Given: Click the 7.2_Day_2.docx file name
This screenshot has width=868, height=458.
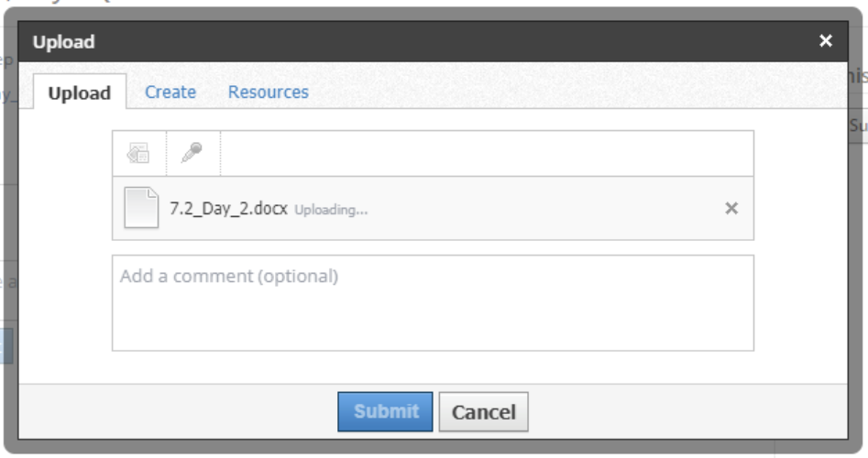Looking at the screenshot, I should pos(229,208).
